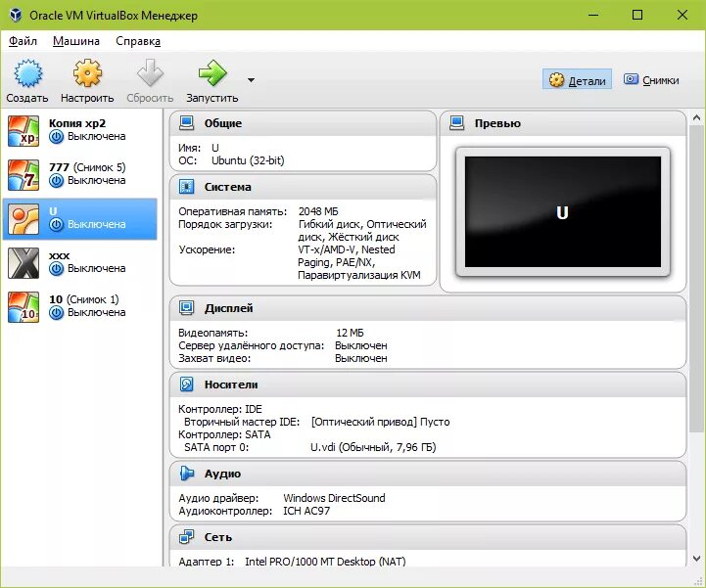Image resolution: width=706 pixels, height=588 pixels.
Task: Open the Дисплей section header
Action: [x=428, y=308]
